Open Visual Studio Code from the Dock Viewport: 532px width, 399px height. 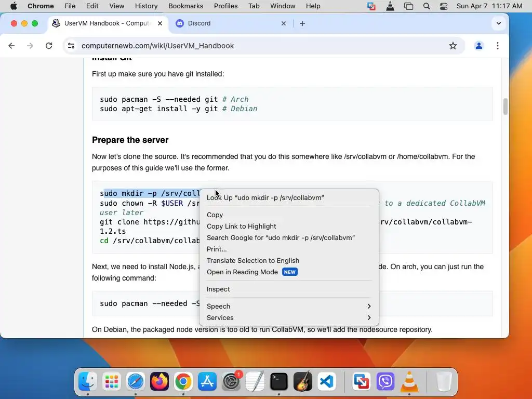click(327, 381)
